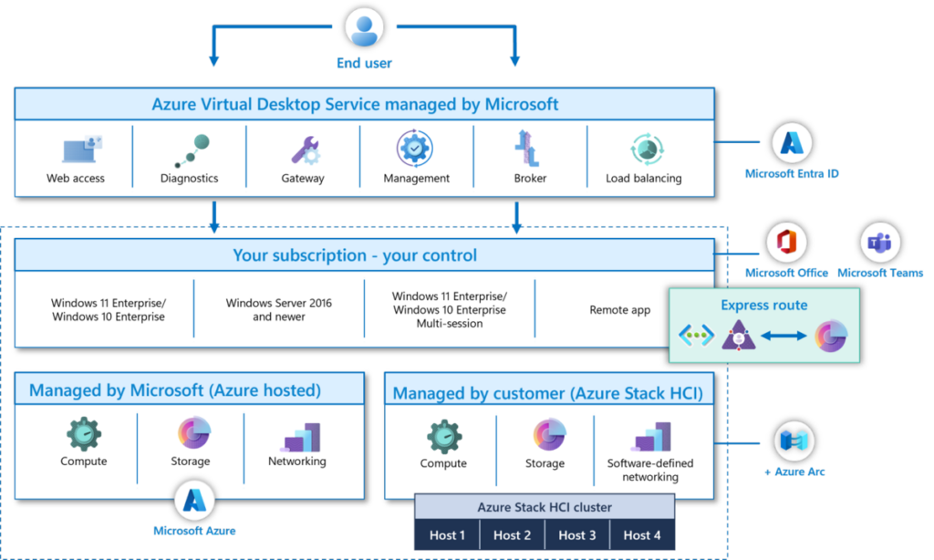The width and height of the screenshot is (934, 560).
Task: Click the Azure hosted Compute icon
Action: point(83,434)
